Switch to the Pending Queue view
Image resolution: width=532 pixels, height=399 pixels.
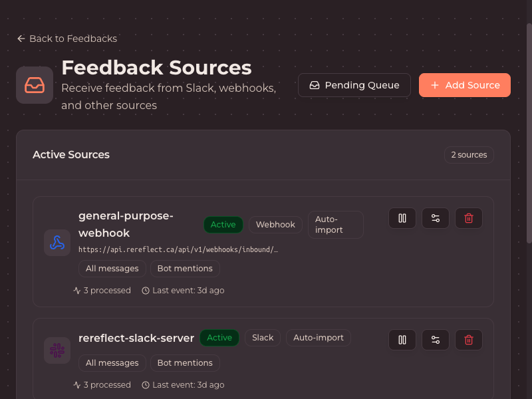pos(354,85)
